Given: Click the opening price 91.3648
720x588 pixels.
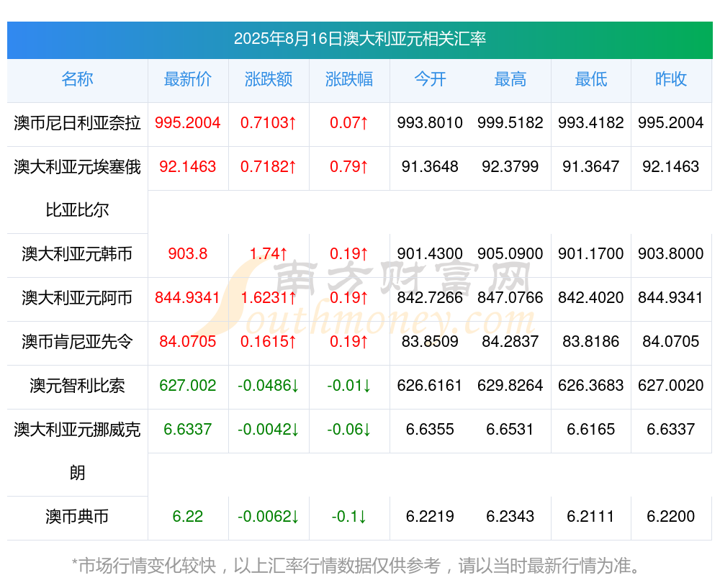Looking at the screenshot, I should pyautogui.click(x=430, y=167).
